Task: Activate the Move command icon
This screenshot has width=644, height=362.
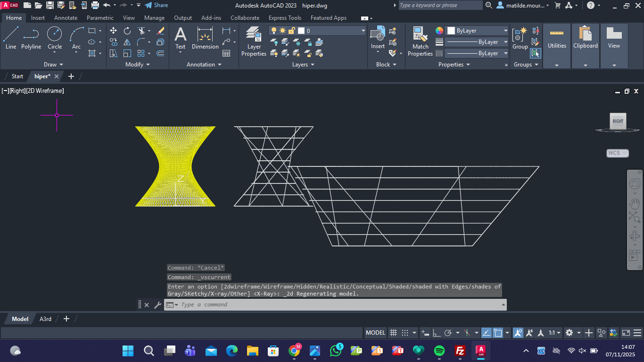Action: coord(114,31)
